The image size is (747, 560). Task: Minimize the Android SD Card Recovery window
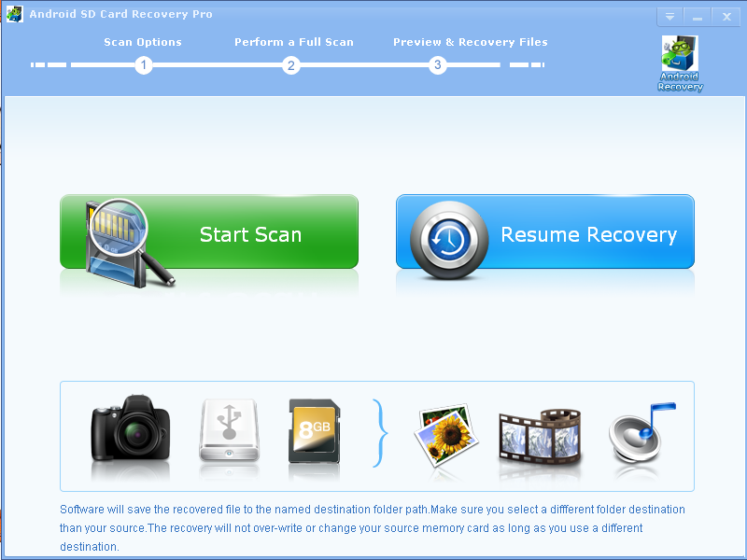(697, 17)
